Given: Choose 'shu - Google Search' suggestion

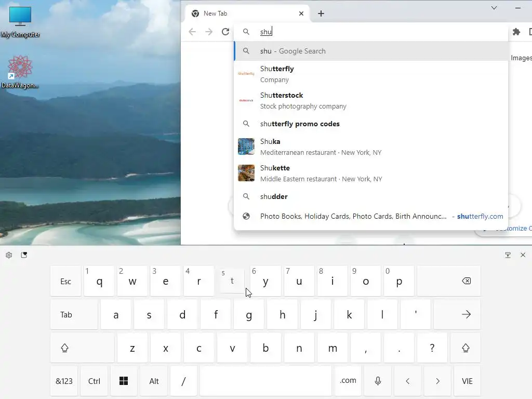Looking at the screenshot, I should coord(371,51).
